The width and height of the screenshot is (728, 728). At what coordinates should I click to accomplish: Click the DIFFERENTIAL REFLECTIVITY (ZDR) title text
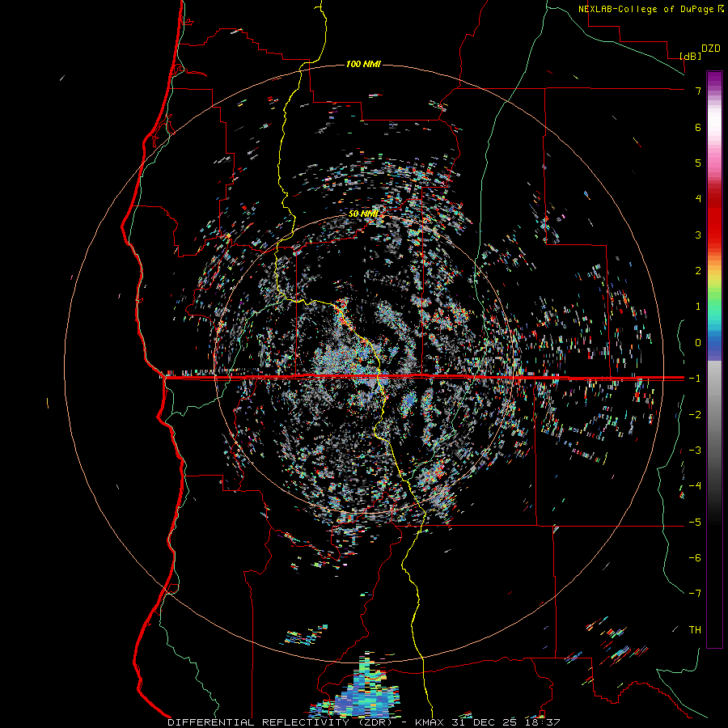(x=281, y=722)
